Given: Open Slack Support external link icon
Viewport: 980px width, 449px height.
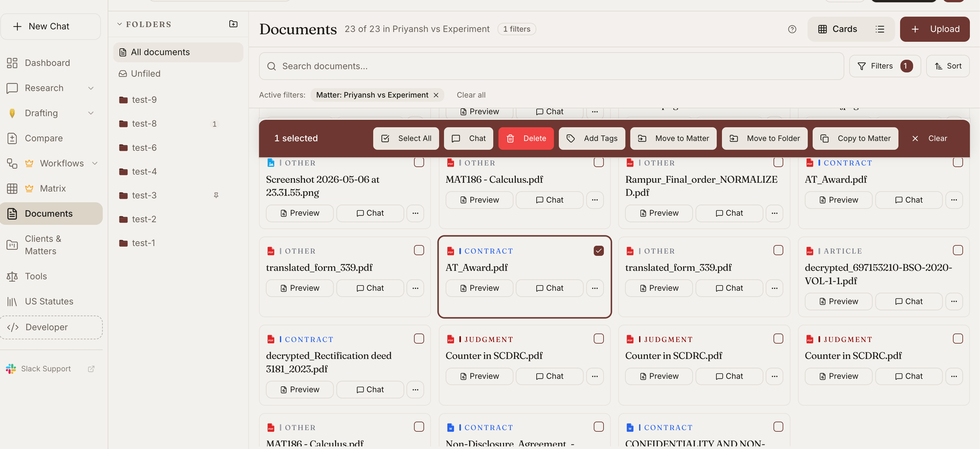Looking at the screenshot, I should tap(91, 369).
